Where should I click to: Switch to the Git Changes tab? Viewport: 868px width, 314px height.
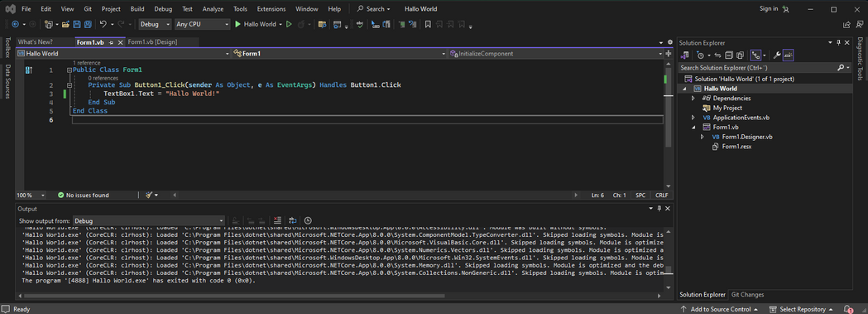pos(747,295)
